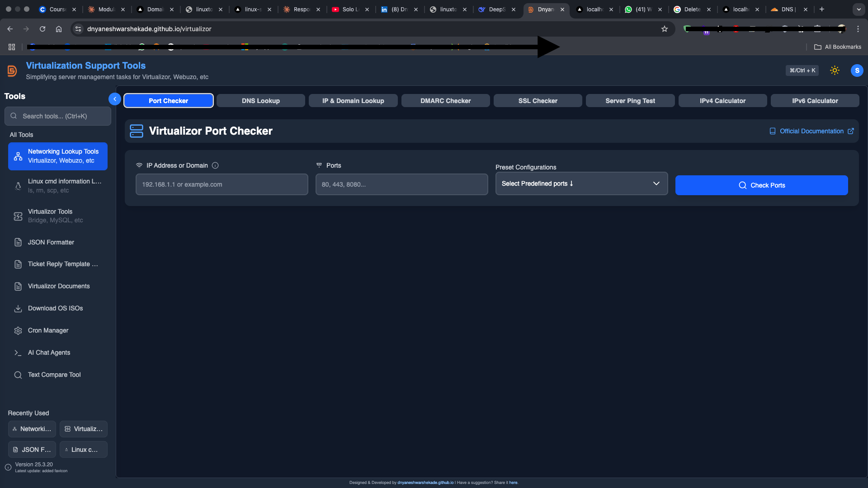Viewport: 868px width, 488px height.
Task: Open the IP & Domain Lookup tab
Action: [353, 101]
